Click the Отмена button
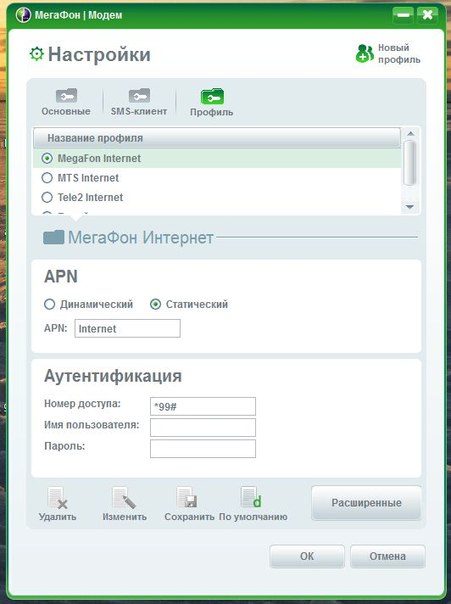The image size is (451, 604). click(x=387, y=556)
